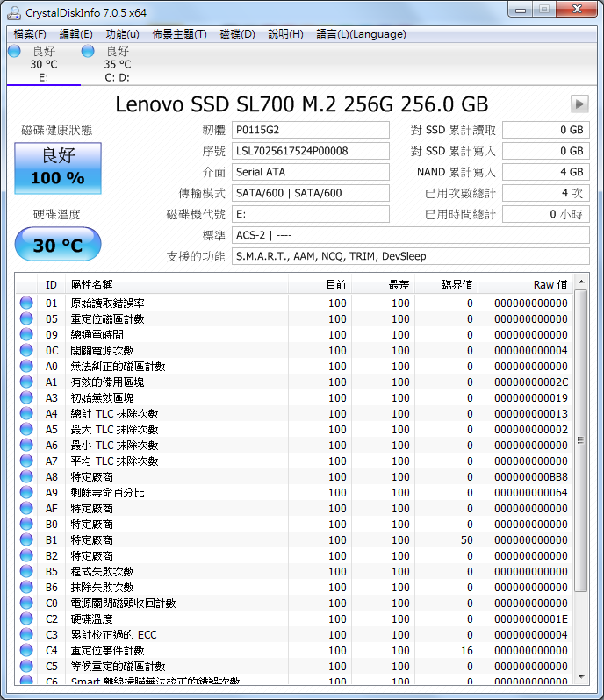Click the supported features field with S.M.A.R.T.

(411, 256)
